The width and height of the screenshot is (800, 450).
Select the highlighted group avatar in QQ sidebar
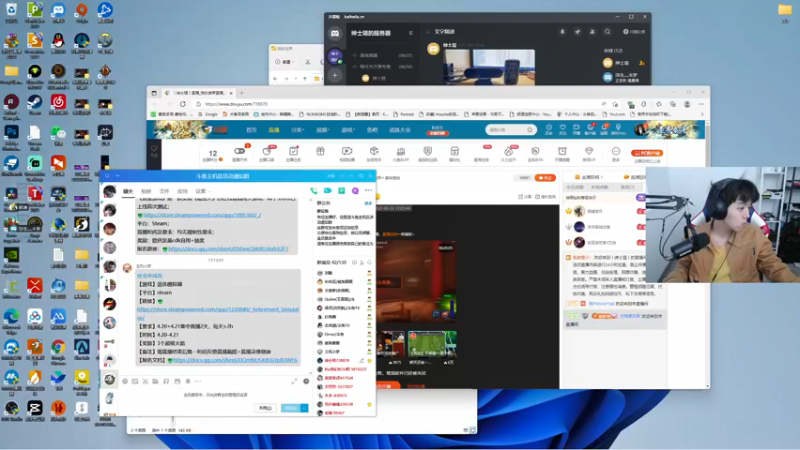tap(110, 379)
